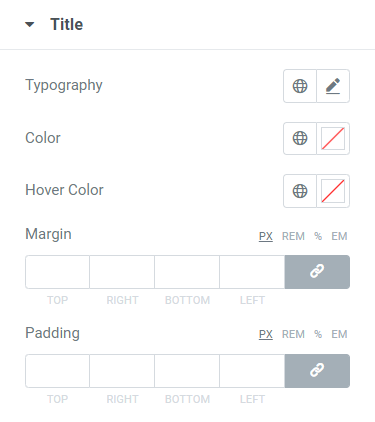Focus the Padding LEFT input field
375x422 pixels.
click(x=252, y=371)
